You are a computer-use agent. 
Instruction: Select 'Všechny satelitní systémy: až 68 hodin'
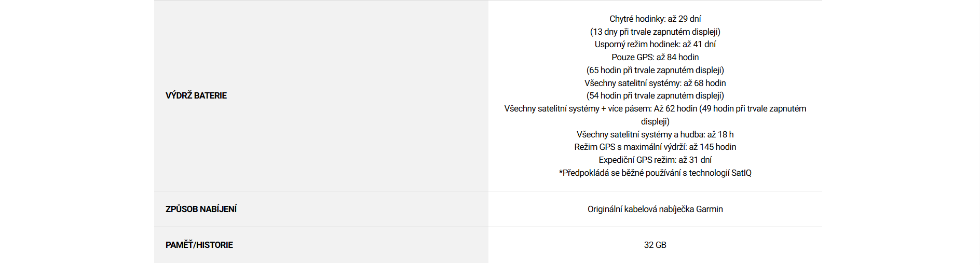[655, 83]
